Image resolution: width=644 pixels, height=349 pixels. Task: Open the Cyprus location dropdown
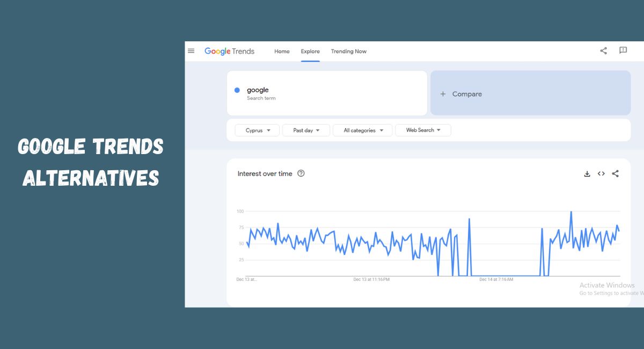pos(257,130)
